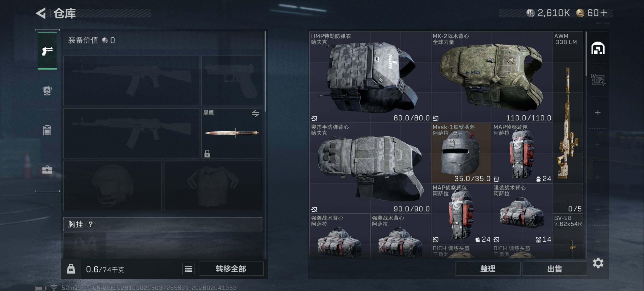The image size is (644, 291).
Task: Go back using the warehouse back arrow
Action: 41,13
